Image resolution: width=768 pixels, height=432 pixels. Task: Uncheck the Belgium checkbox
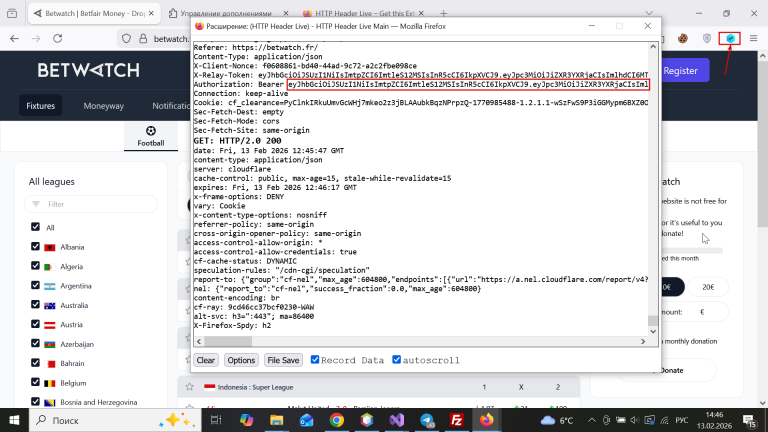(35, 382)
